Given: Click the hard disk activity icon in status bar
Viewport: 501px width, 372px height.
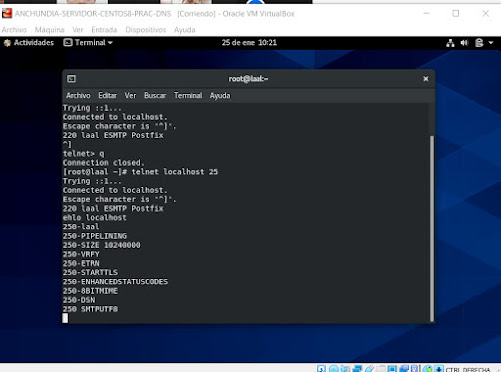Looking at the screenshot, I should pyautogui.click(x=321, y=368).
